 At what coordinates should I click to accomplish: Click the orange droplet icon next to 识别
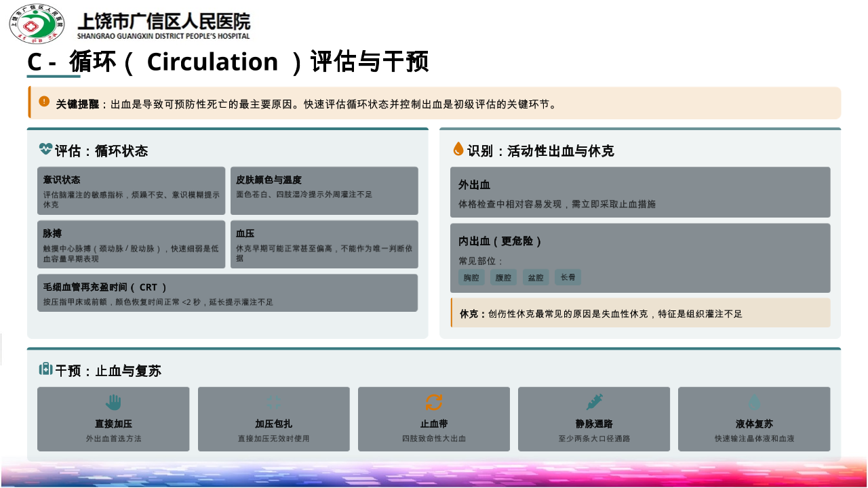(x=458, y=149)
